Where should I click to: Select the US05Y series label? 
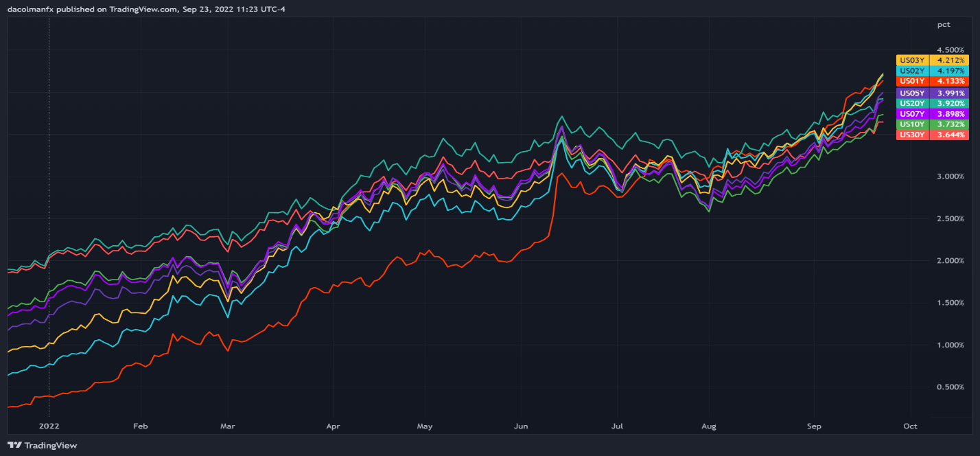(913, 93)
